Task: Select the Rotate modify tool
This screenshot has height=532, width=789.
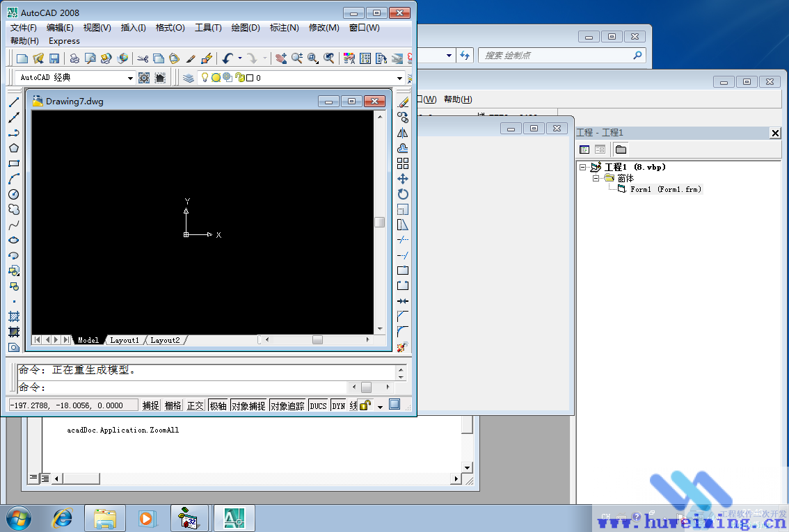Action: pos(403,194)
